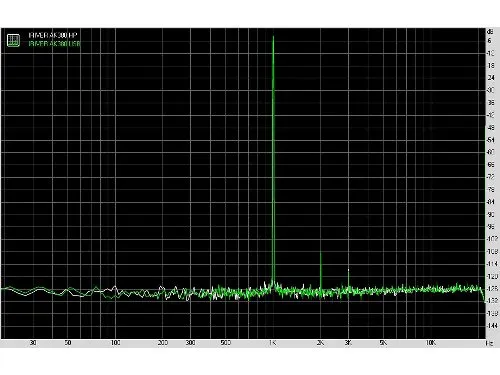Click the -72 value on the dB axis
This screenshot has height=375, width=500.
[x=491, y=177]
